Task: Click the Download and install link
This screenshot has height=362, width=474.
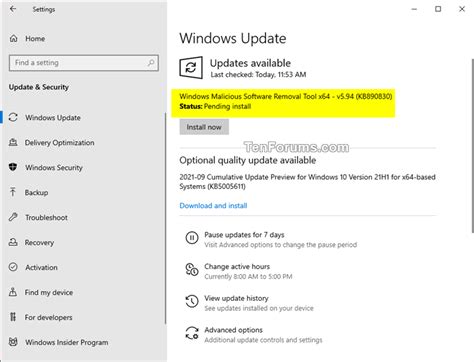Action: coord(213,205)
